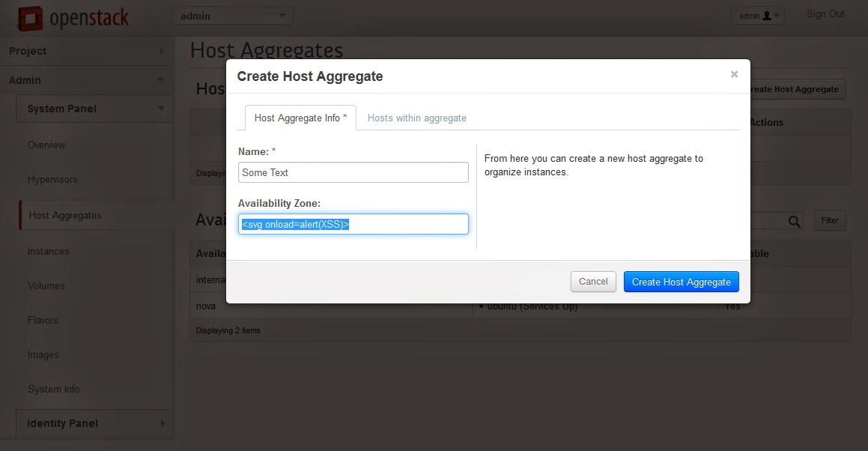
Task: Open the admin user menu dropdown
Action: pyautogui.click(x=757, y=16)
